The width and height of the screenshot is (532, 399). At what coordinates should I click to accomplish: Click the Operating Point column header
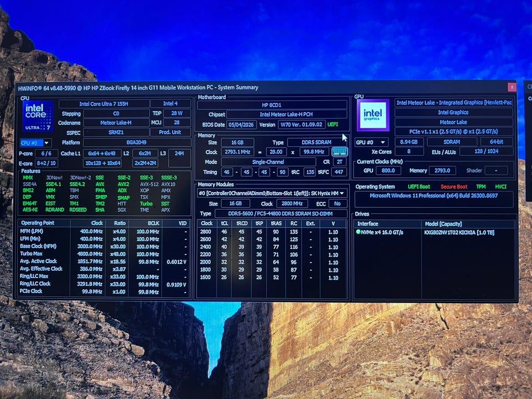44,223
